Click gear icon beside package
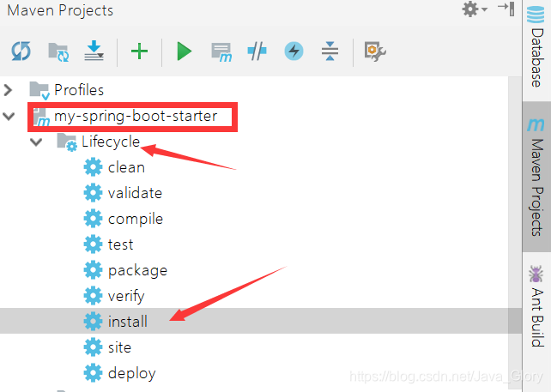551x392 pixels. point(94,270)
